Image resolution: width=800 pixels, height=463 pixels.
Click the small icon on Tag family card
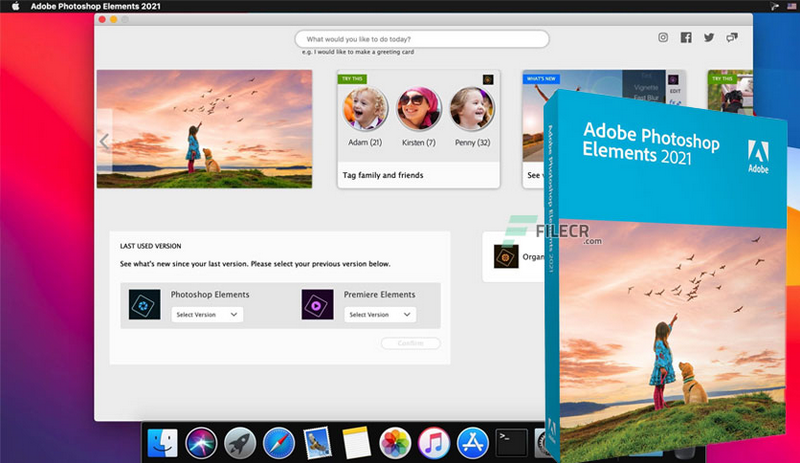[488, 79]
